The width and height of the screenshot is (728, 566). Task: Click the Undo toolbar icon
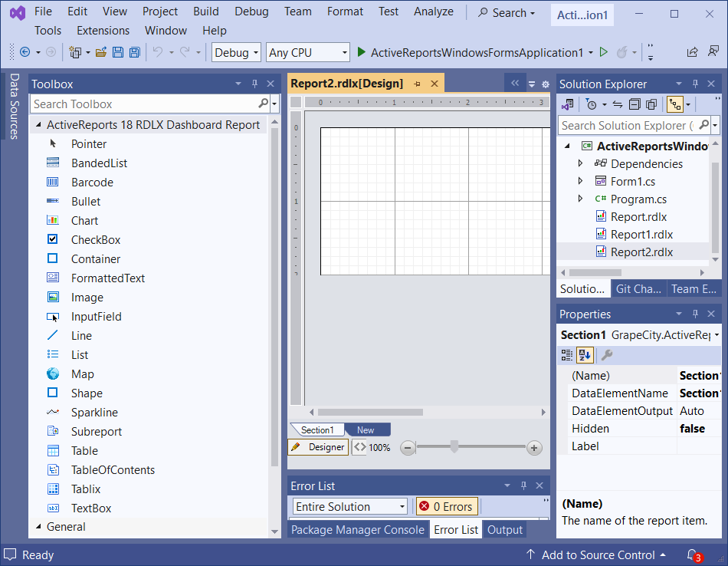point(158,52)
